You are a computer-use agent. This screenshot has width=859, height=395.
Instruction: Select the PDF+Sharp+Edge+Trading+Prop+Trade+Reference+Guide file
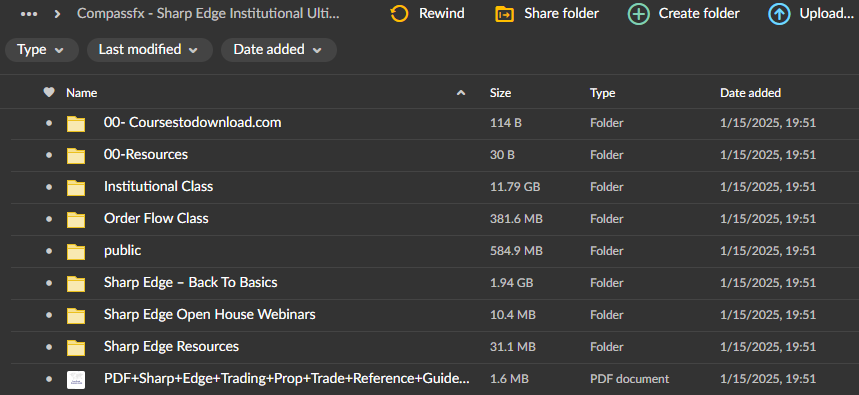point(287,379)
